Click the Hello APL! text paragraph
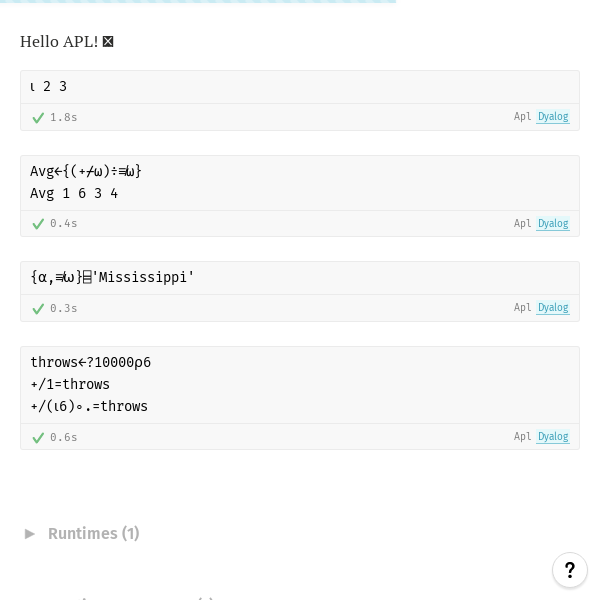This screenshot has width=600, height=600. [x=59, y=42]
